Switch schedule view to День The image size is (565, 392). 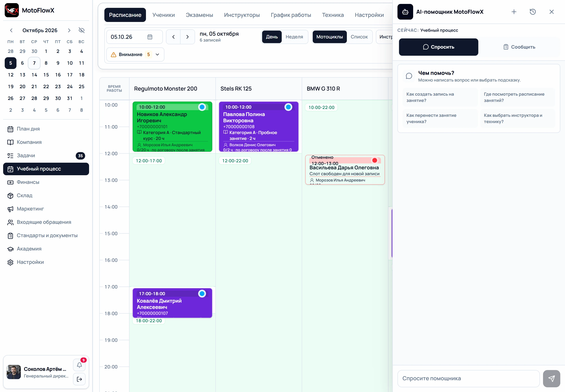[x=272, y=37]
